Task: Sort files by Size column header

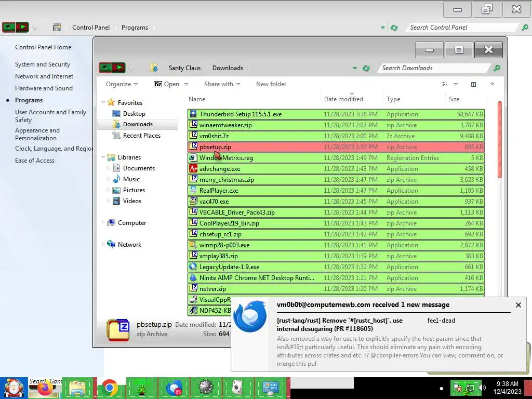Action: (466, 99)
